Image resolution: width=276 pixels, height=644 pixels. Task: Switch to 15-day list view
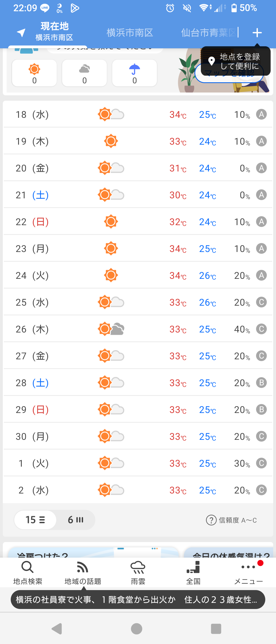point(35,520)
